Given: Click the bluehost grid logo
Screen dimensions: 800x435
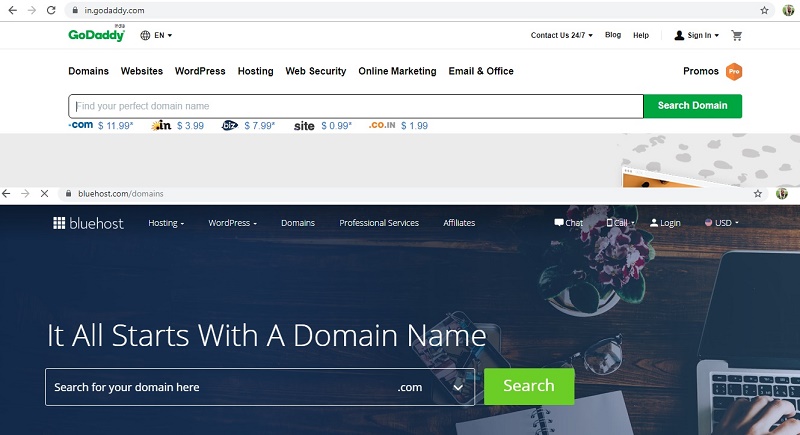Looking at the screenshot, I should [x=59, y=223].
